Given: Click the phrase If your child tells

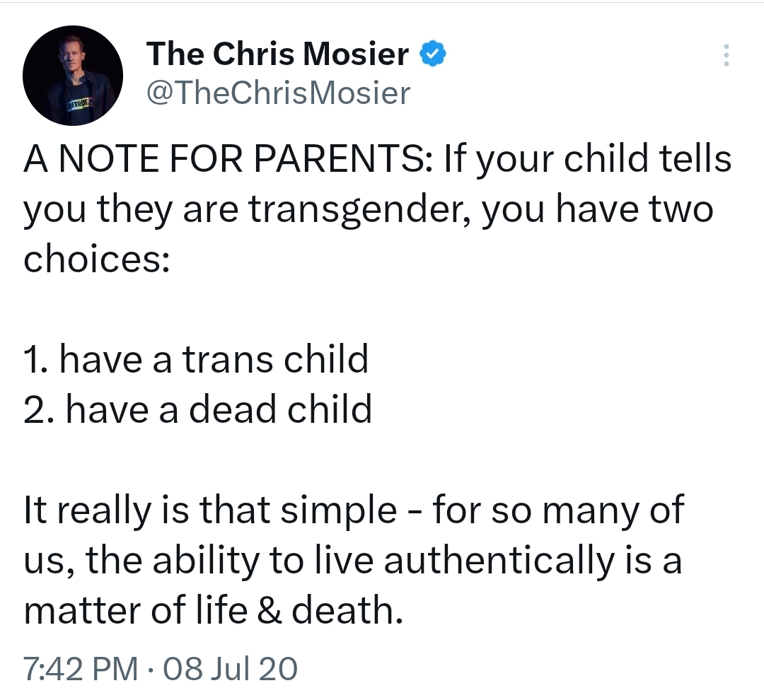Looking at the screenshot, I should point(588,159).
